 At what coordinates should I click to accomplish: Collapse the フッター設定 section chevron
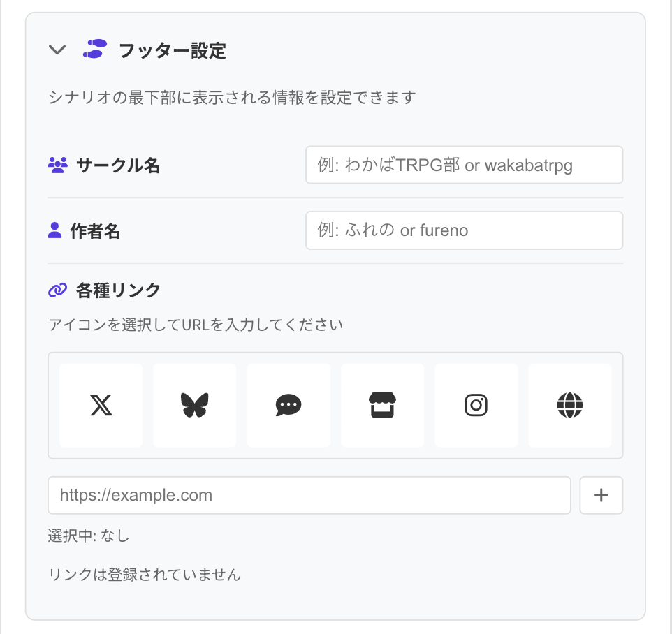coord(57,50)
